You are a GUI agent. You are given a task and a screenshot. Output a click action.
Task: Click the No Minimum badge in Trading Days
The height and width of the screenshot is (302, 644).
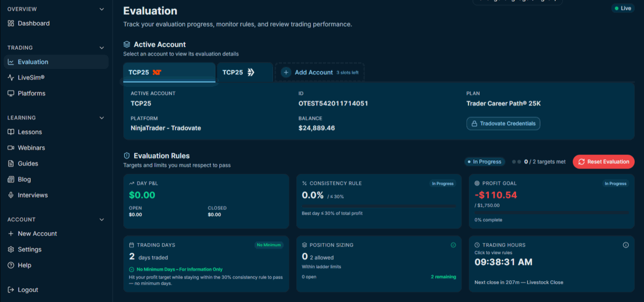(269, 245)
